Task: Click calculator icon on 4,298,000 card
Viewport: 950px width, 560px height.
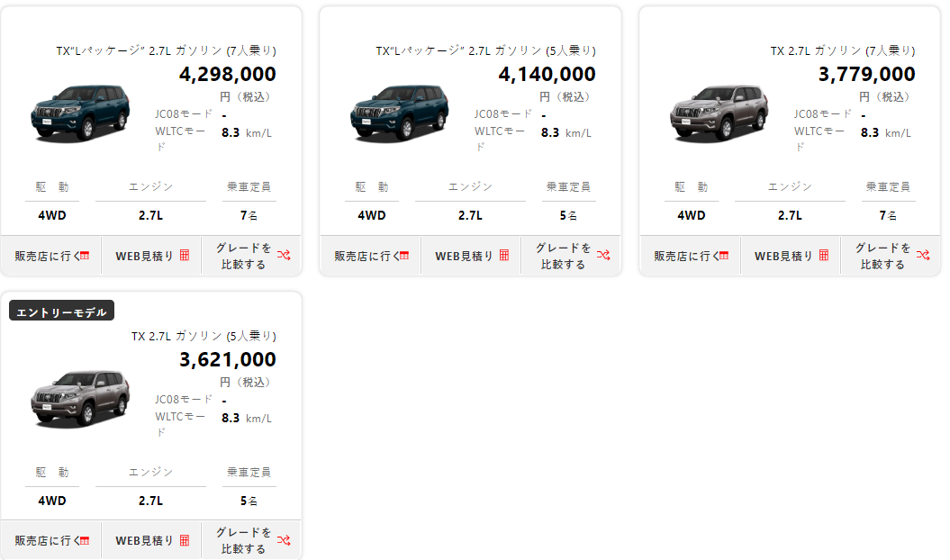Action: 185,256
